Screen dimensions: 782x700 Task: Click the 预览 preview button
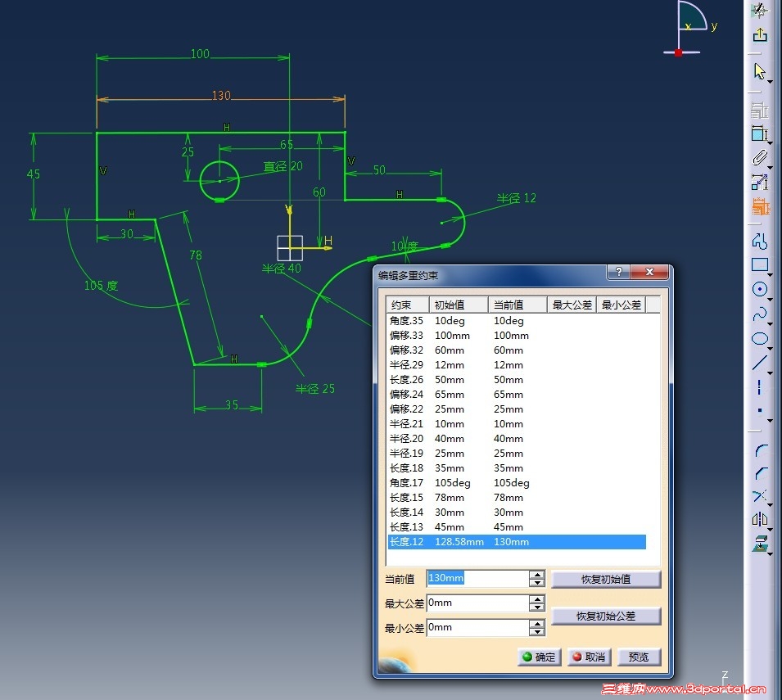tap(639, 657)
